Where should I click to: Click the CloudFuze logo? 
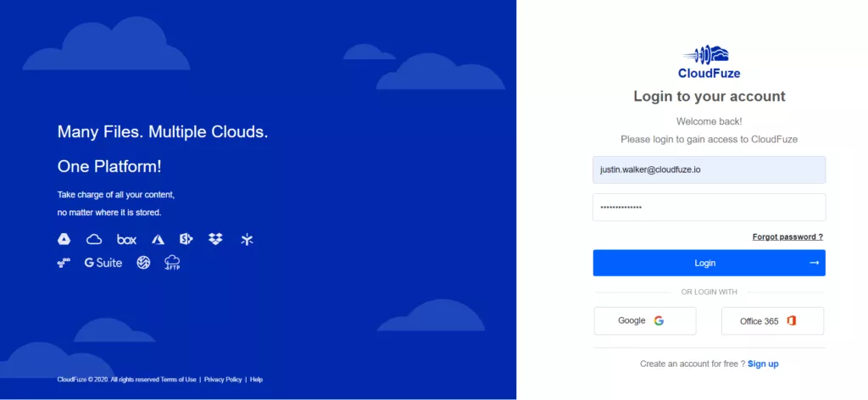coord(709,62)
